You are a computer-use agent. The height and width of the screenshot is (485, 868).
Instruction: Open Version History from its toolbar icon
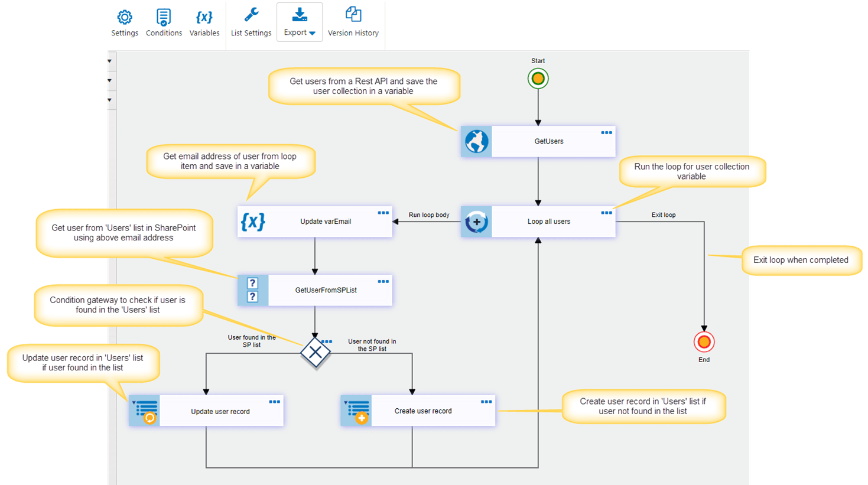click(353, 13)
